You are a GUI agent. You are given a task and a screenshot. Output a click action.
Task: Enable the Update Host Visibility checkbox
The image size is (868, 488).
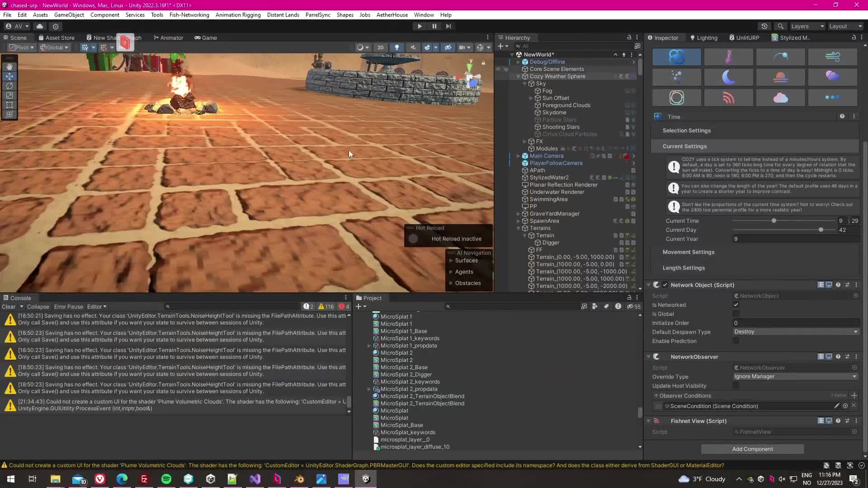[x=736, y=386]
